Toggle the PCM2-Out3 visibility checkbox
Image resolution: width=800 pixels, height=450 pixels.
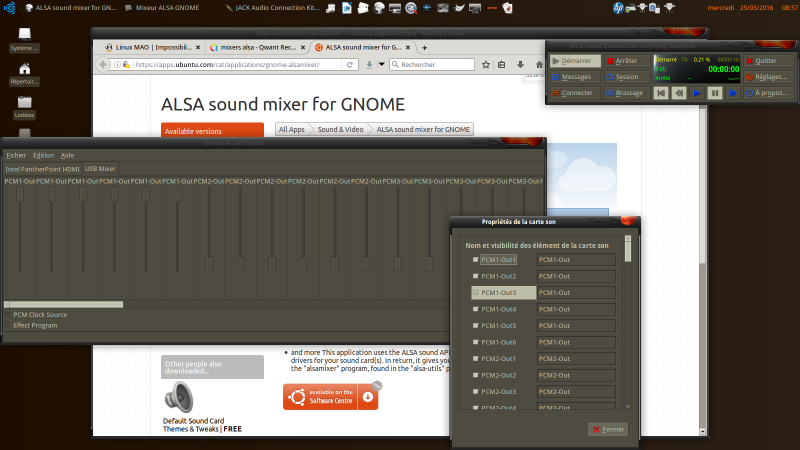(476, 392)
